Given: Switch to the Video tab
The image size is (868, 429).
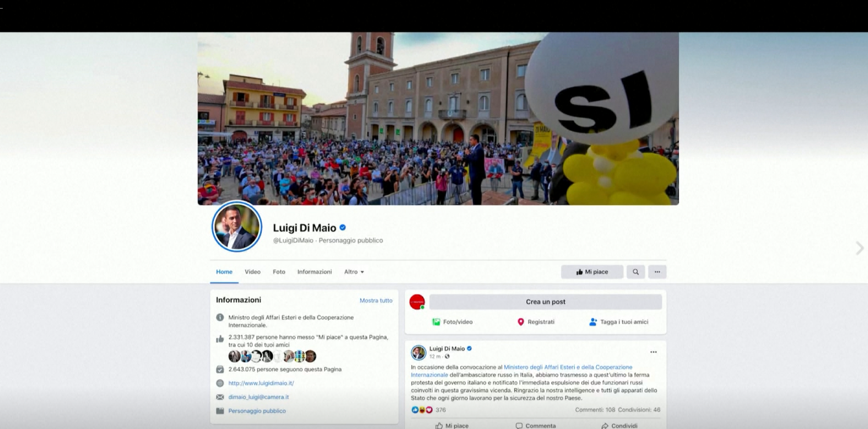Looking at the screenshot, I should [x=252, y=272].
